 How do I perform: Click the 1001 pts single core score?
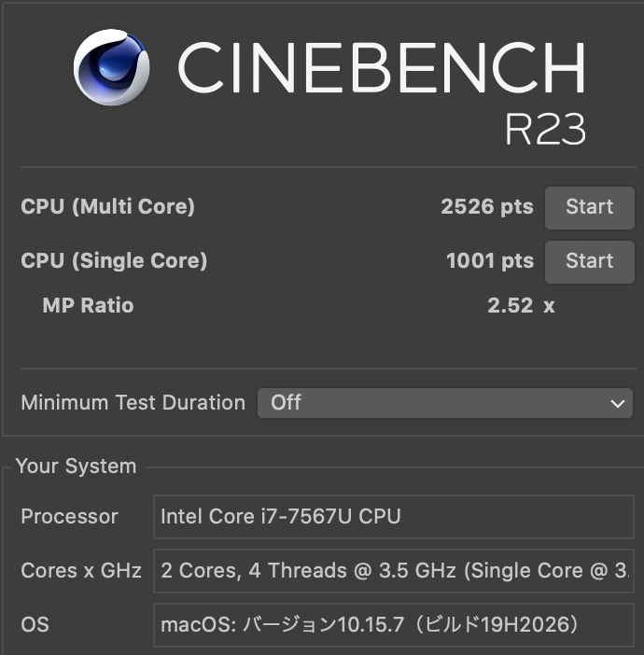[x=489, y=261]
